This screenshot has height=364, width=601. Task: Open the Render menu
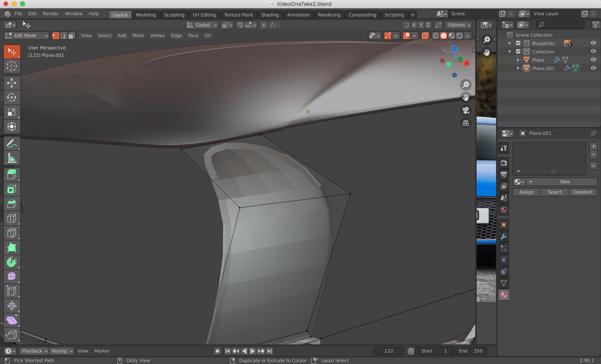tap(51, 14)
